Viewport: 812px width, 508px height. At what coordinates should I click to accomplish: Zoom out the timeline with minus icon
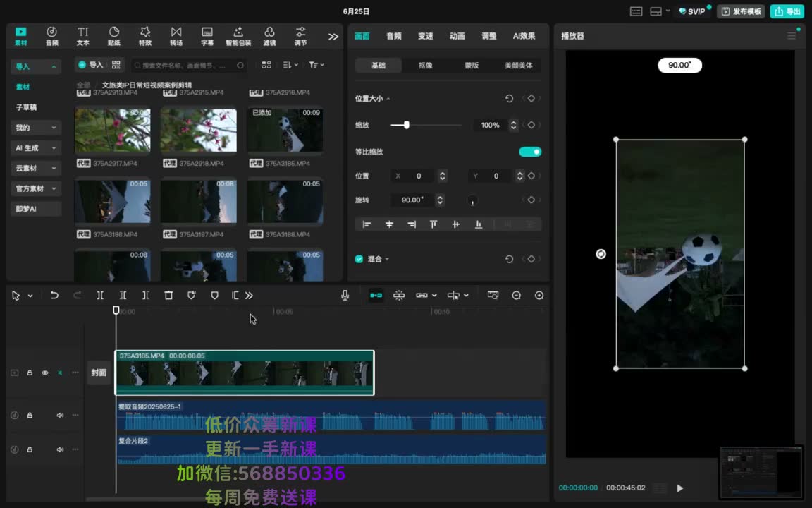click(516, 295)
